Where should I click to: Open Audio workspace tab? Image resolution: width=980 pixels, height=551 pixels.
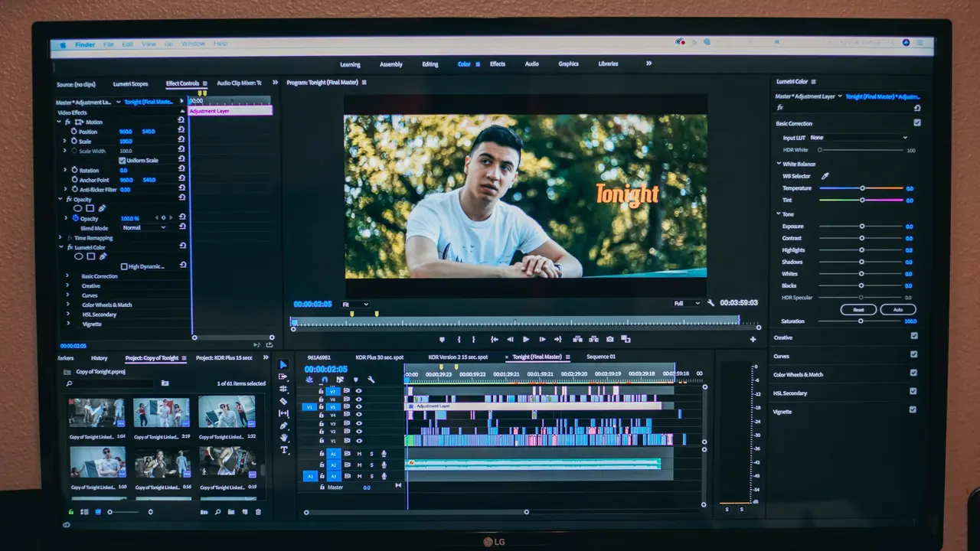pos(531,64)
